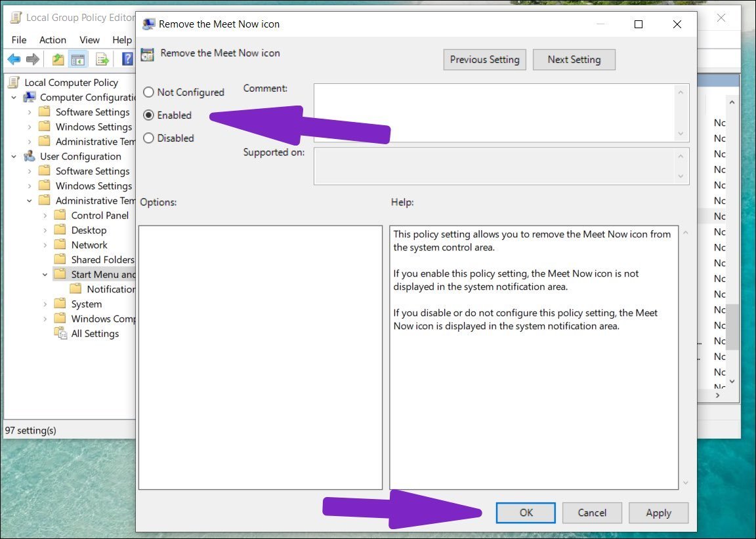The width and height of the screenshot is (756, 539).
Task: Go to Next Setting
Action: pyautogui.click(x=574, y=59)
